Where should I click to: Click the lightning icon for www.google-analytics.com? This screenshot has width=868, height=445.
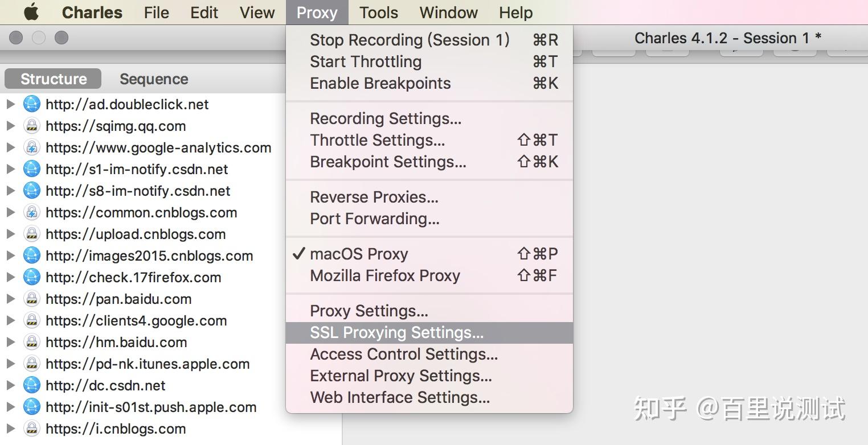point(32,147)
